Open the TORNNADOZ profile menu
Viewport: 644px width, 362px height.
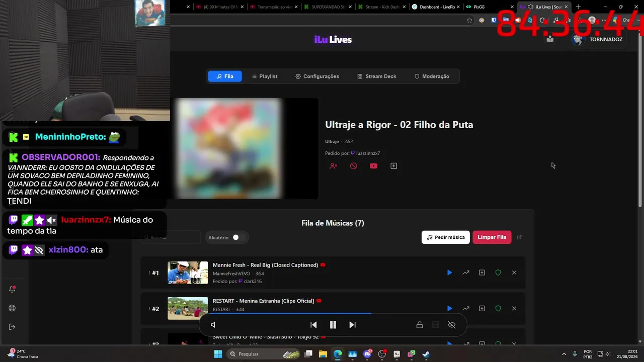(x=598, y=39)
